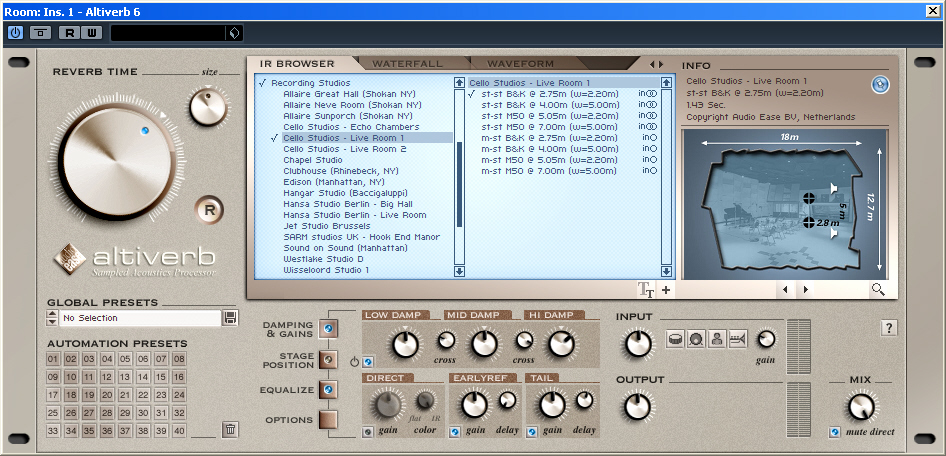Viewport: 946px width, 456px height.
Task: Toggle the Options section button
Action: point(328,420)
